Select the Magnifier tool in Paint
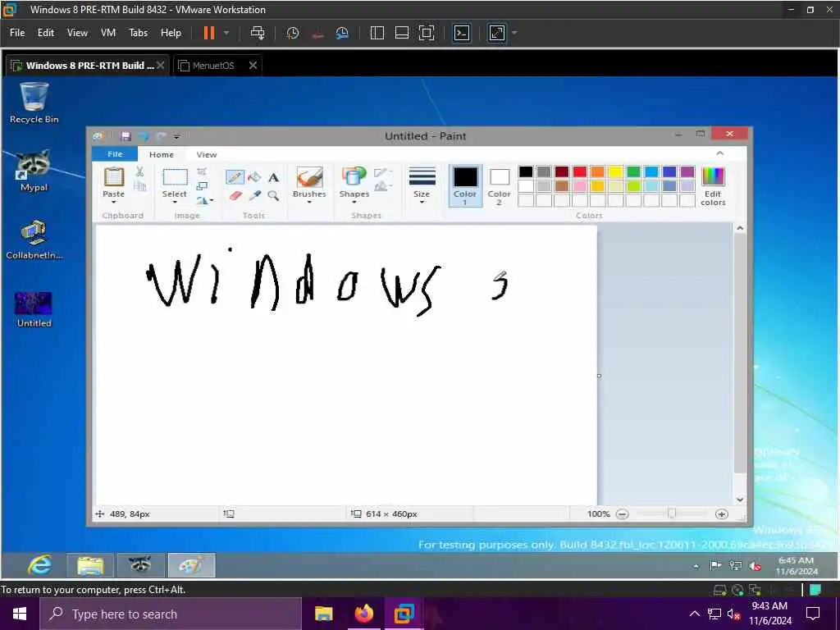 coord(274,195)
